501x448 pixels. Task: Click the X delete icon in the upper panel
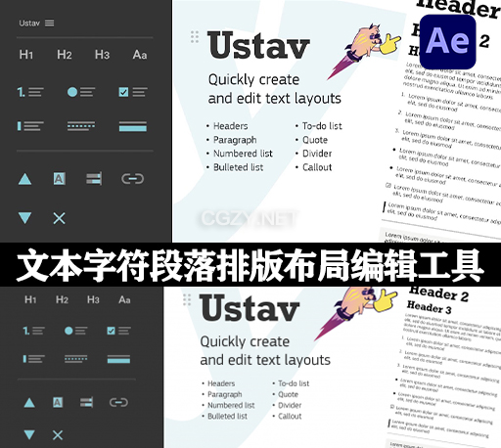[59, 218]
